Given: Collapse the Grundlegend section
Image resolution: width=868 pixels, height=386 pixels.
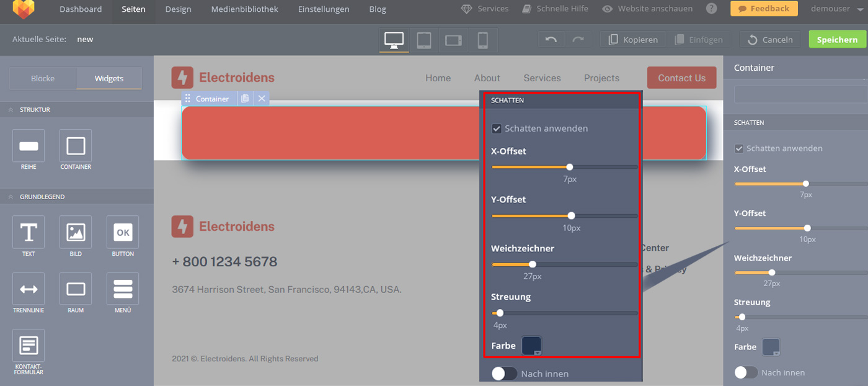Looking at the screenshot, I should click(x=11, y=197).
